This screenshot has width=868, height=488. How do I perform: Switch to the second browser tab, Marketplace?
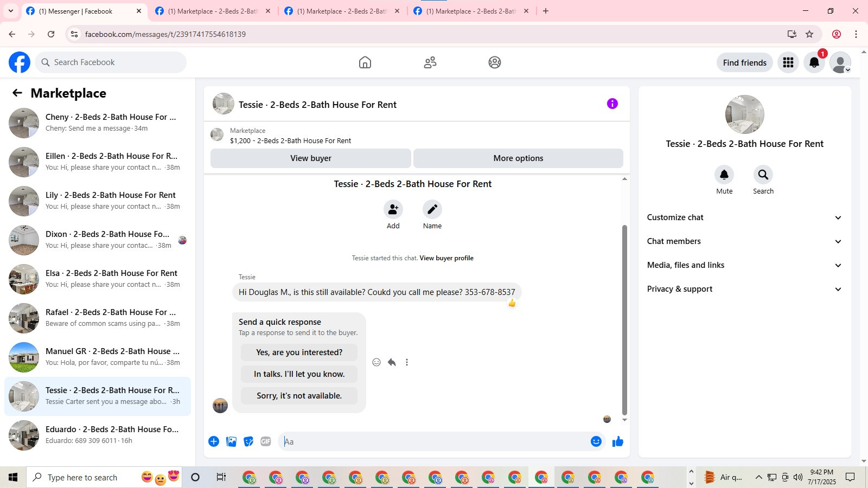tap(213, 11)
